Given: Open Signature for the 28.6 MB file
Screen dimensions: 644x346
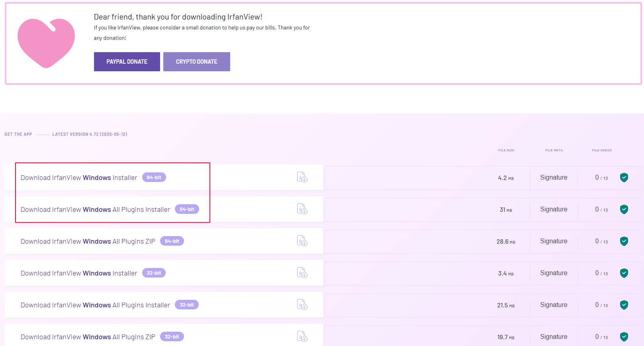Looking at the screenshot, I should coord(554,241).
